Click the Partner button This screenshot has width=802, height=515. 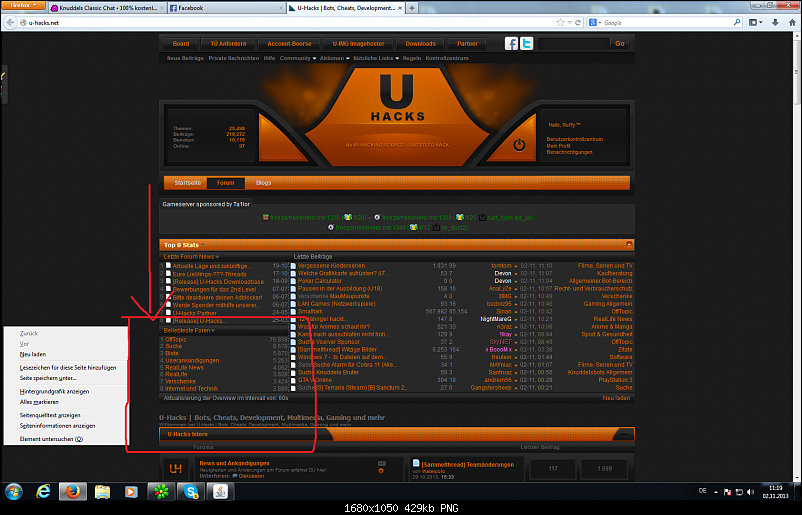coord(467,44)
